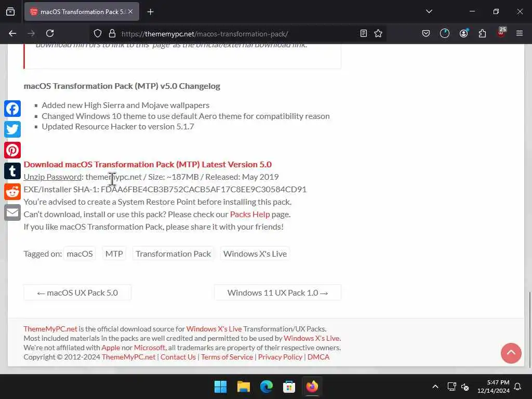
Task: Go to next post Windows 11 UX Pack 1.0
Action: coord(277,292)
